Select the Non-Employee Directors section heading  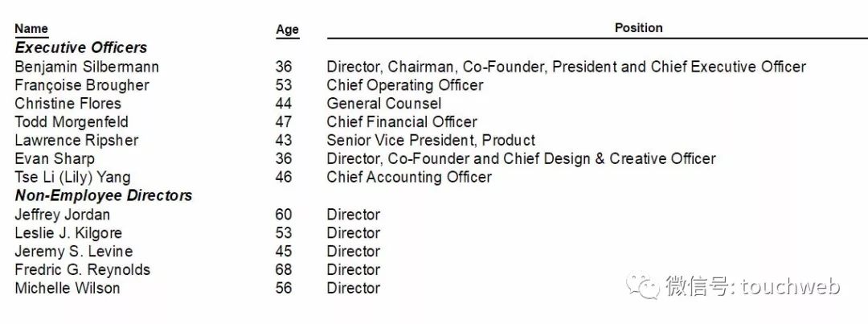click(x=104, y=195)
